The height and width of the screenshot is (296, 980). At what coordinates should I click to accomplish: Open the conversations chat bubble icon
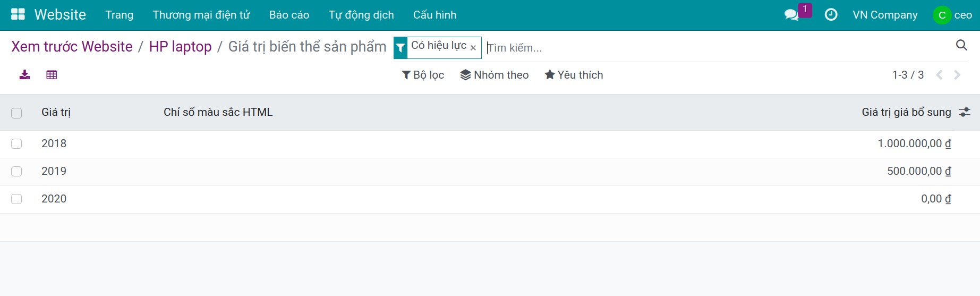click(791, 15)
